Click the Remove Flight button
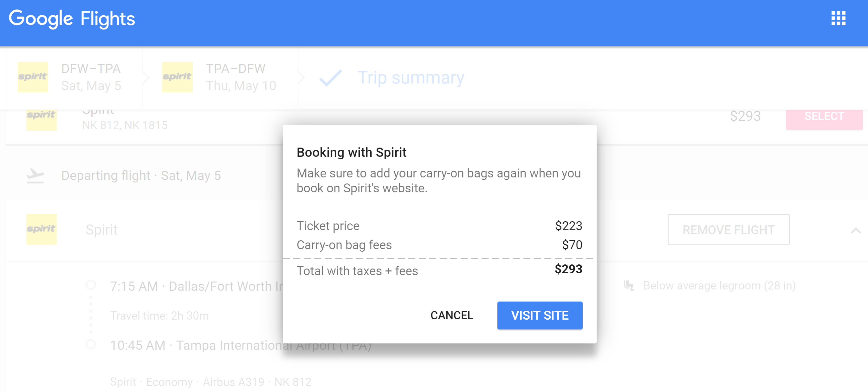 [728, 230]
